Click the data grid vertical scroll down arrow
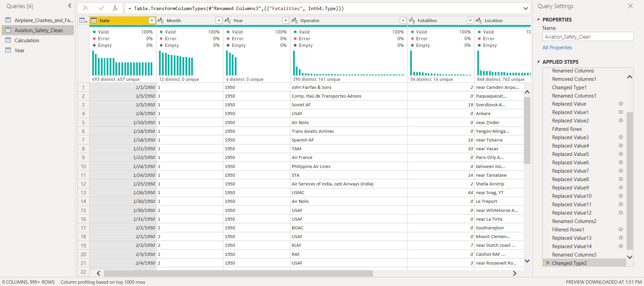Image resolution: width=644 pixels, height=286 pixels. click(527, 261)
